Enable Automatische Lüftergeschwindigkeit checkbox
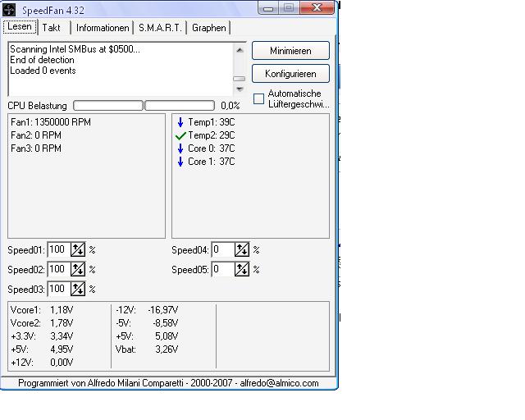The width and height of the screenshot is (525, 420). click(x=259, y=98)
